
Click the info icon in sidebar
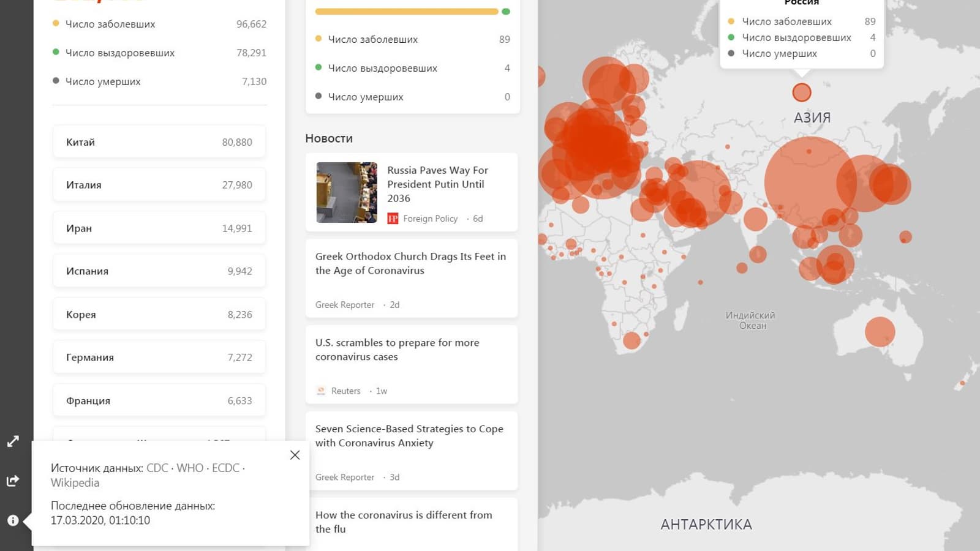13,520
